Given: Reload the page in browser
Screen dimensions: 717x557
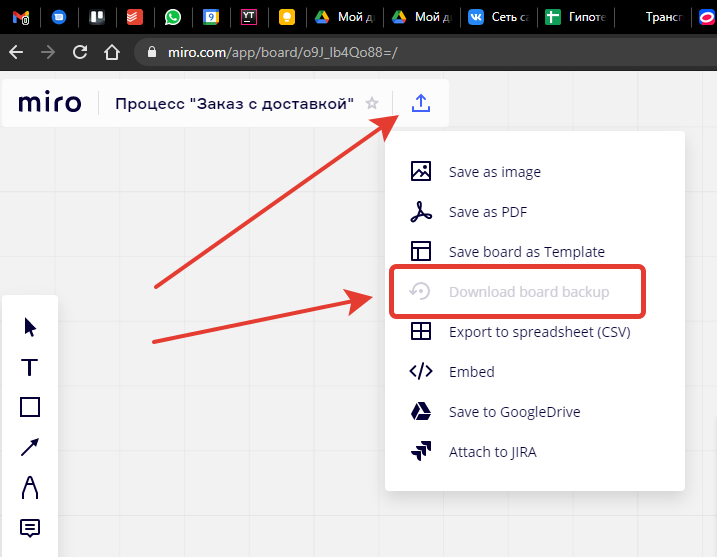Looking at the screenshot, I should 80,52.
